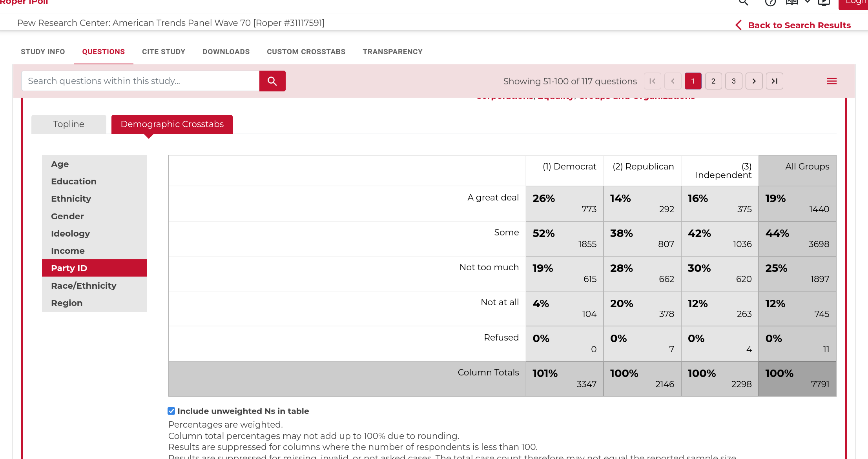Select the Gender crosstab category
This screenshot has width=868, height=459.
[x=67, y=216]
